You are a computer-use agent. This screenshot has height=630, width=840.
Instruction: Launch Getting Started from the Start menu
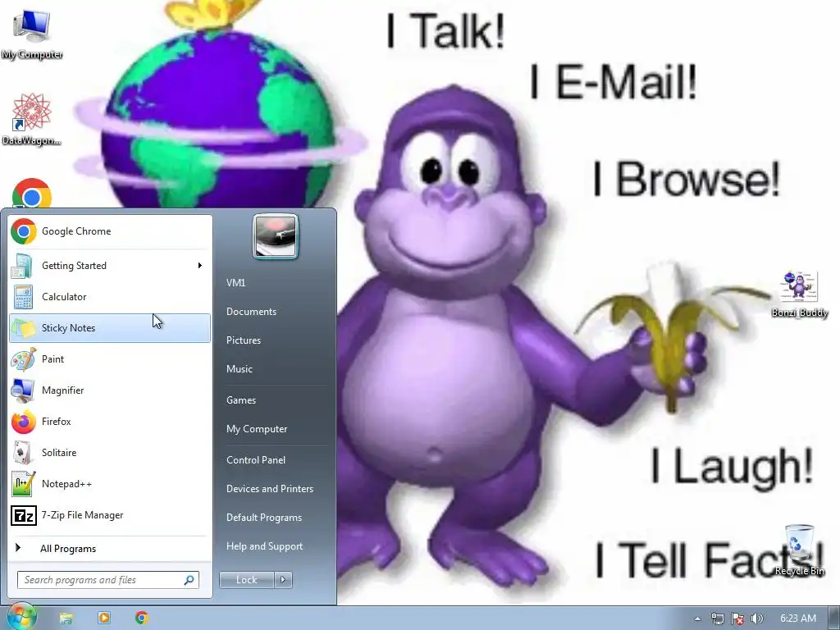tap(110, 266)
